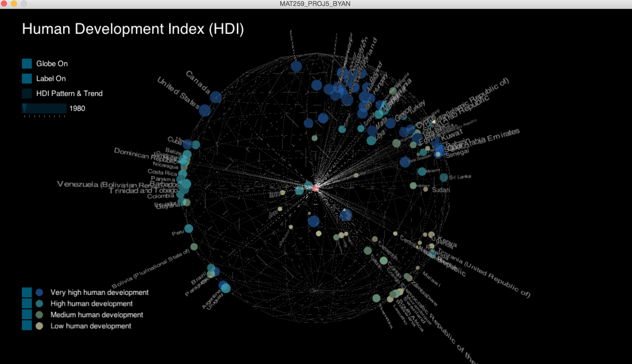Toggle Very high human development filter square
Viewport: 632px width, 364px height.
tap(27, 292)
